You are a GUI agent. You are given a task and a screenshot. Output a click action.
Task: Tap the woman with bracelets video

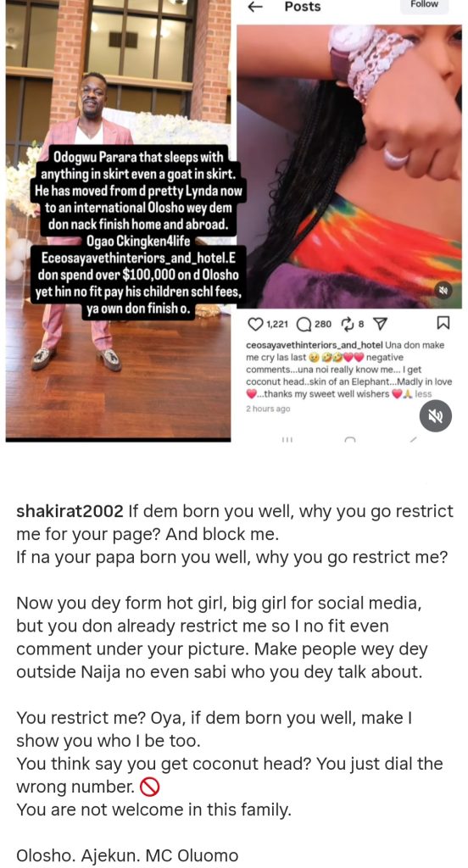pos(349,166)
